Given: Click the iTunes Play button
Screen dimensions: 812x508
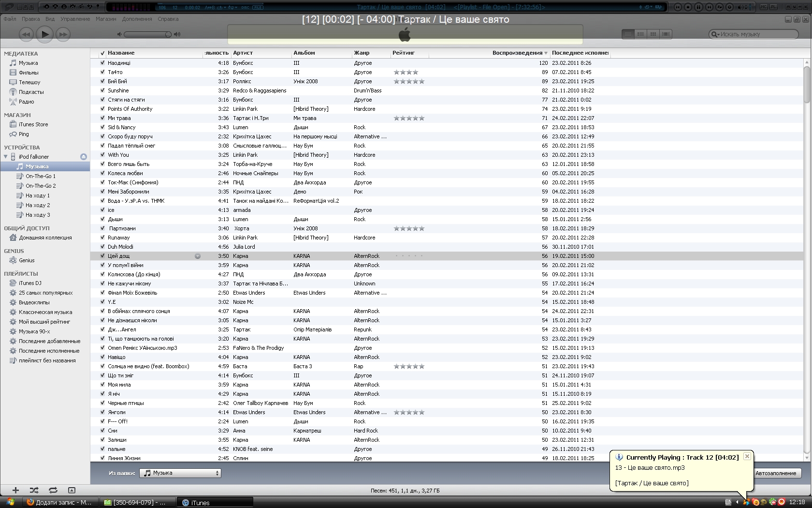Looking at the screenshot, I should coord(44,34).
